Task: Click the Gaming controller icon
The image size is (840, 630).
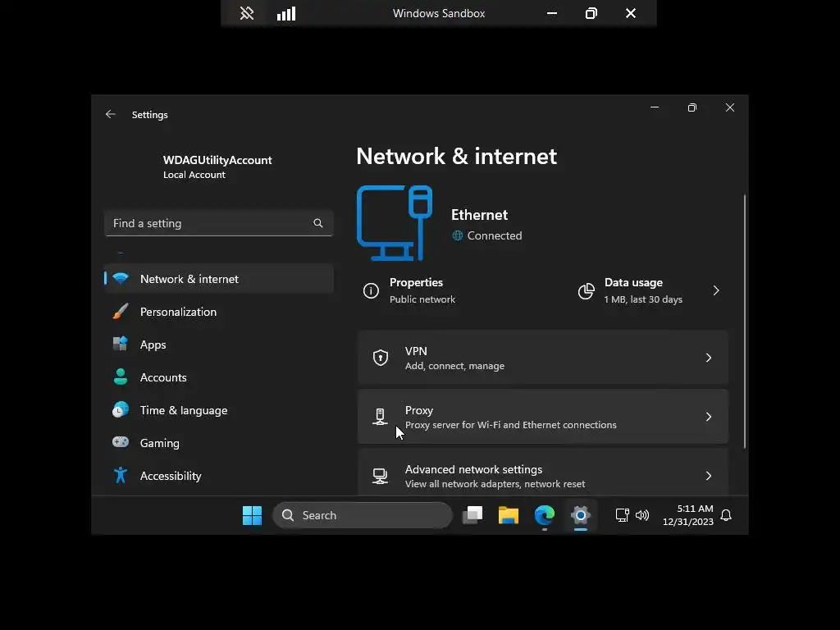Action: [121, 442]
